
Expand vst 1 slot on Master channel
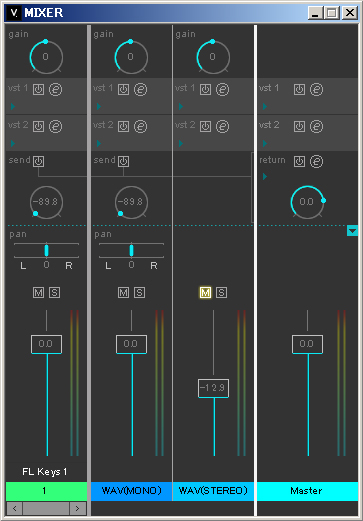[265, 106]
